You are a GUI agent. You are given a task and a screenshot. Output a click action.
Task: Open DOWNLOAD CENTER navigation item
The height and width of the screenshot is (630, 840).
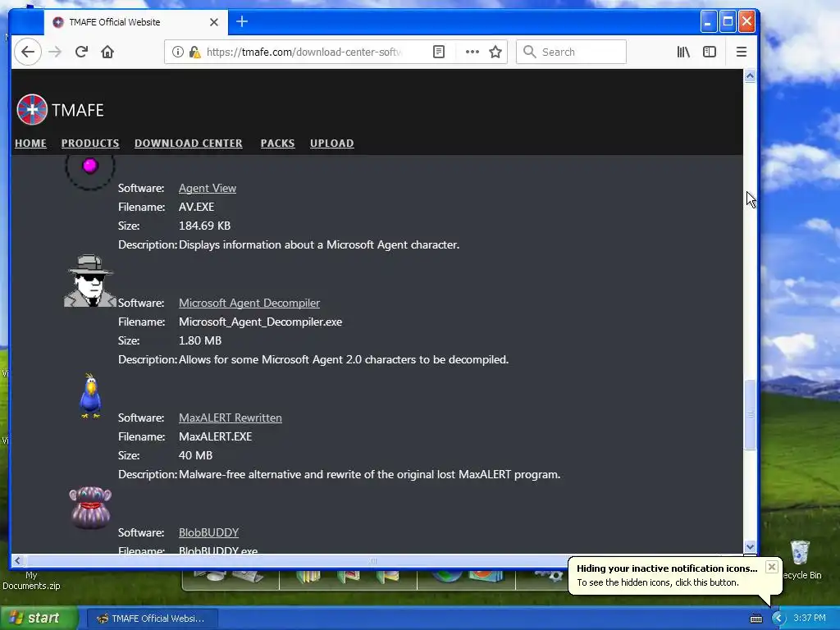coord(189,143)
